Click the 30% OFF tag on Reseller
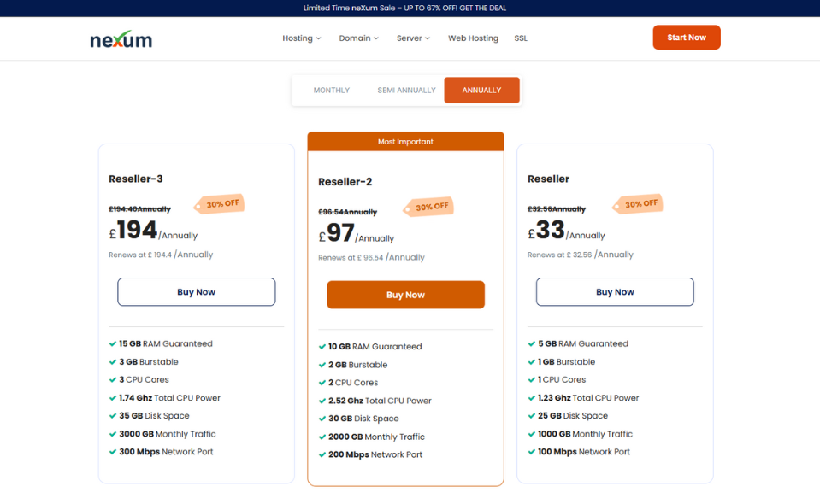Viewport: 820px width, 504px height. pos(640,204)
